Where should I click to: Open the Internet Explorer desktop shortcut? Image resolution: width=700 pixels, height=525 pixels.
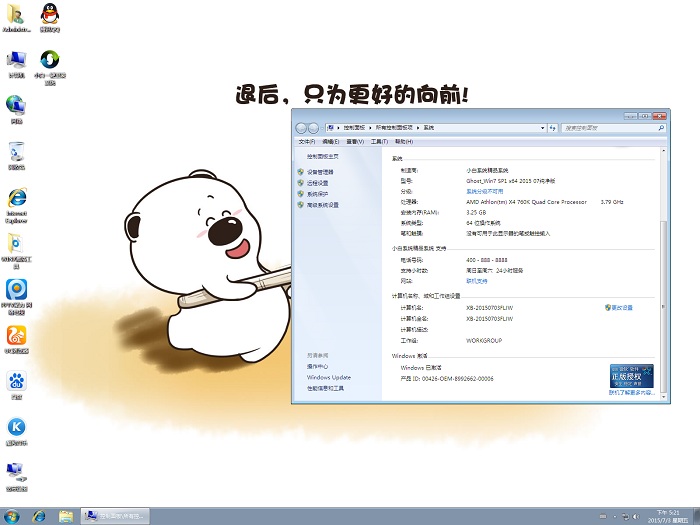pyautogui.click(x=16, y=197)
